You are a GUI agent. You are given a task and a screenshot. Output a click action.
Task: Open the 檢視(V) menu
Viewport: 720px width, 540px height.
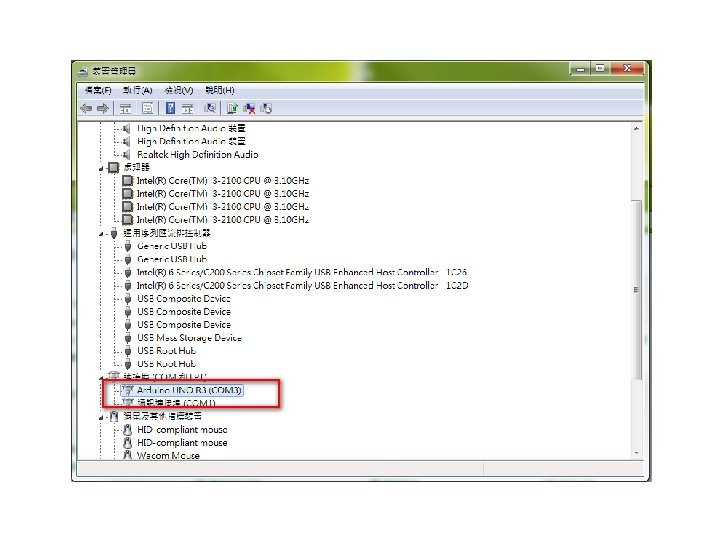coord(179,90)
